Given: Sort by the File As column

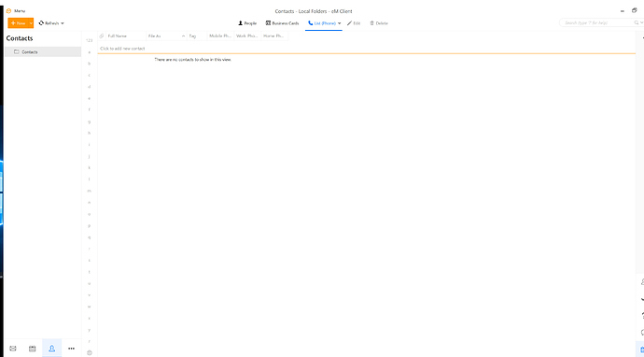Looking at the screenshot, I should (x=166, y=36).
